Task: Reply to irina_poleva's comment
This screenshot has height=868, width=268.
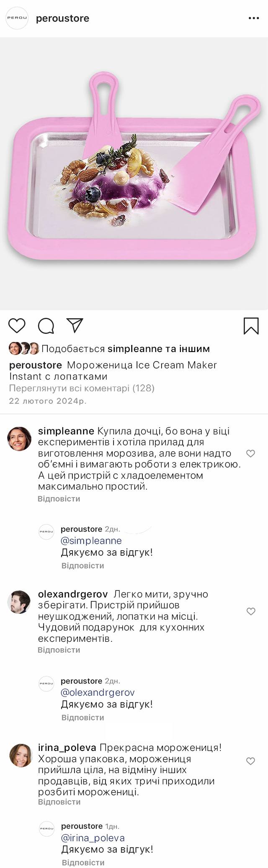Action: pyautogui.click(x=59, y=802)
